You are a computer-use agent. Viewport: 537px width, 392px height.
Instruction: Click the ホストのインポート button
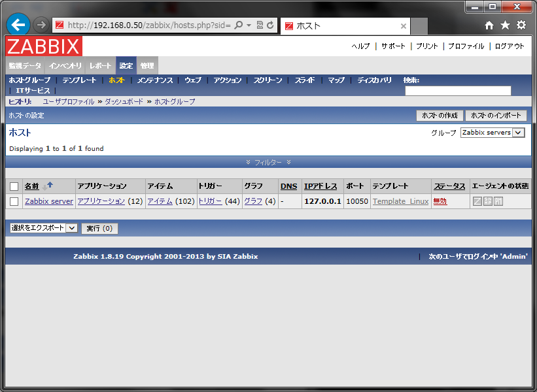(496, 116)
